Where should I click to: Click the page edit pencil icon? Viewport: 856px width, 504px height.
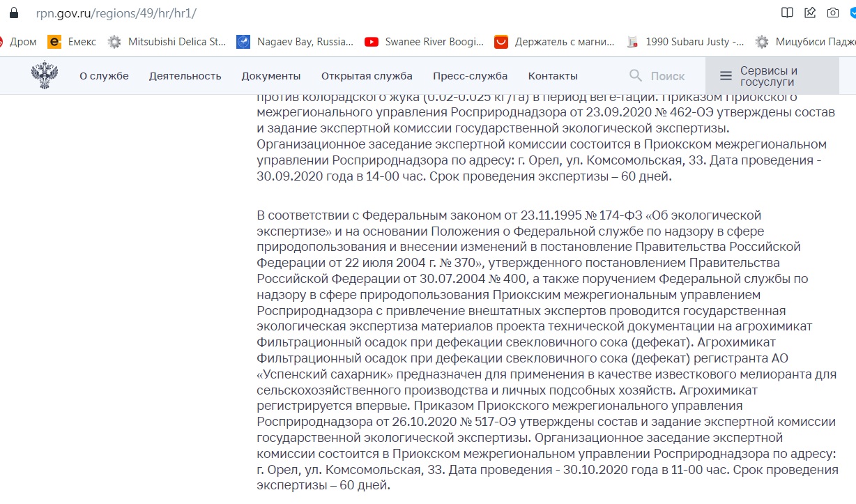tap(809, 13)
